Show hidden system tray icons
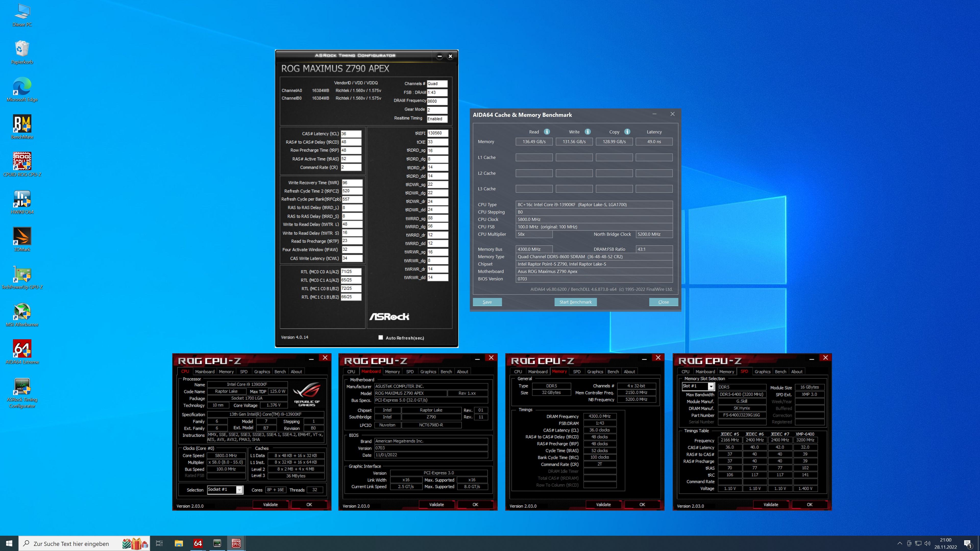Screen dimensions: 980x551 900,543
